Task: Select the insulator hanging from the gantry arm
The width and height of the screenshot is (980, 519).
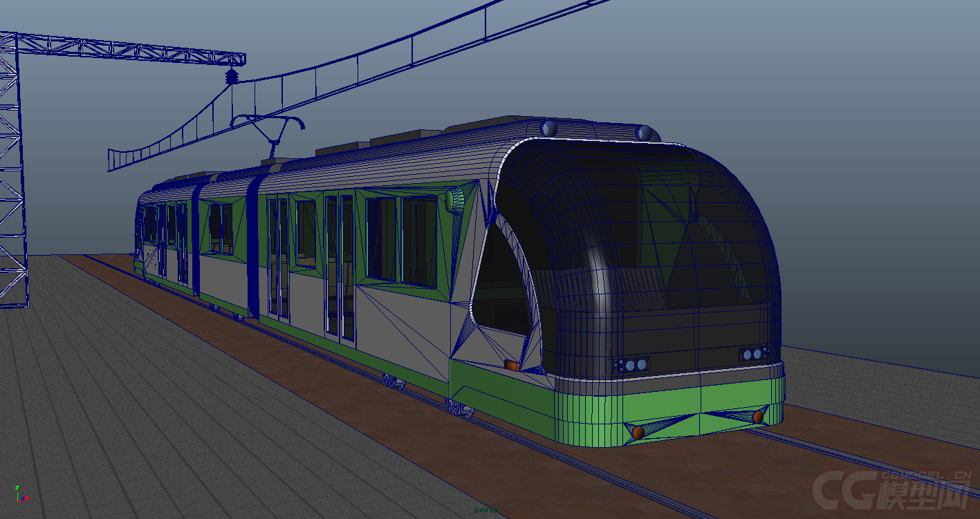Action: coord(232,75)
